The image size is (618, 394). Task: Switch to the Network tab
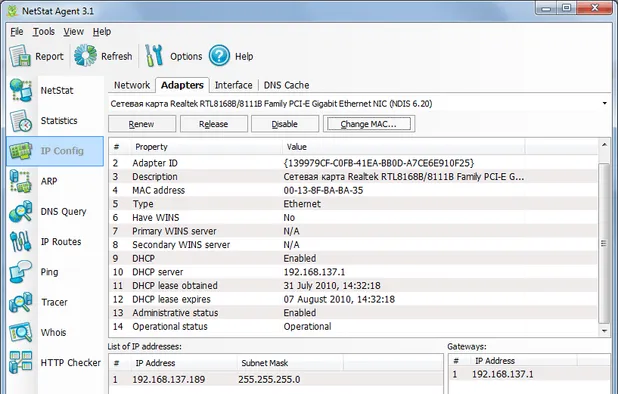point(132,85)
